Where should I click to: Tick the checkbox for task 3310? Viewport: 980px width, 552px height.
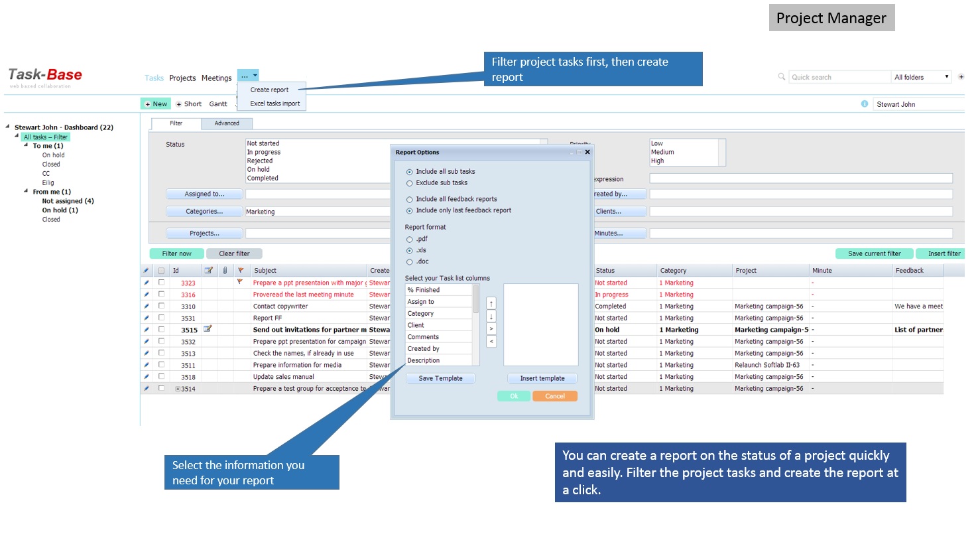pyautogui.click(x=161, y=306)
